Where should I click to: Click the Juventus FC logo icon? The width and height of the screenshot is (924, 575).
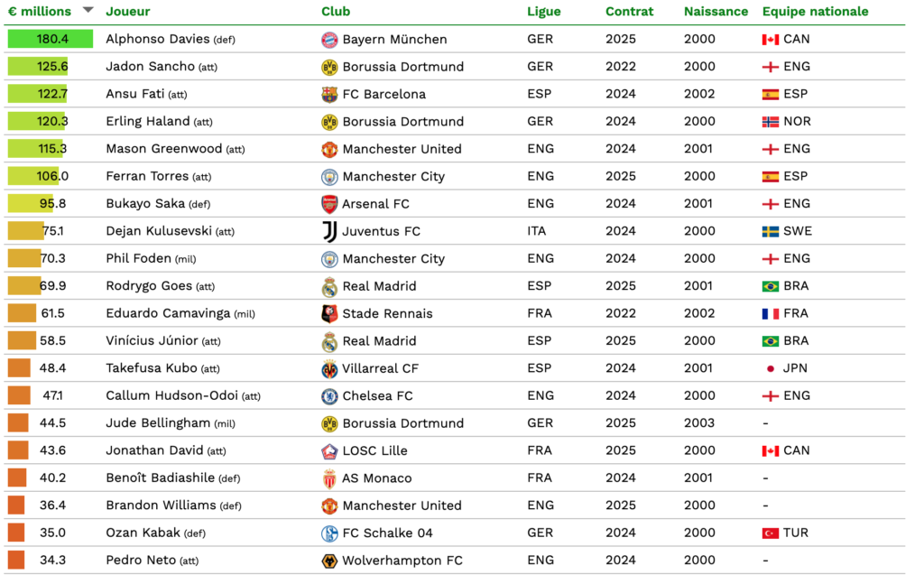(x=329, y=232)
